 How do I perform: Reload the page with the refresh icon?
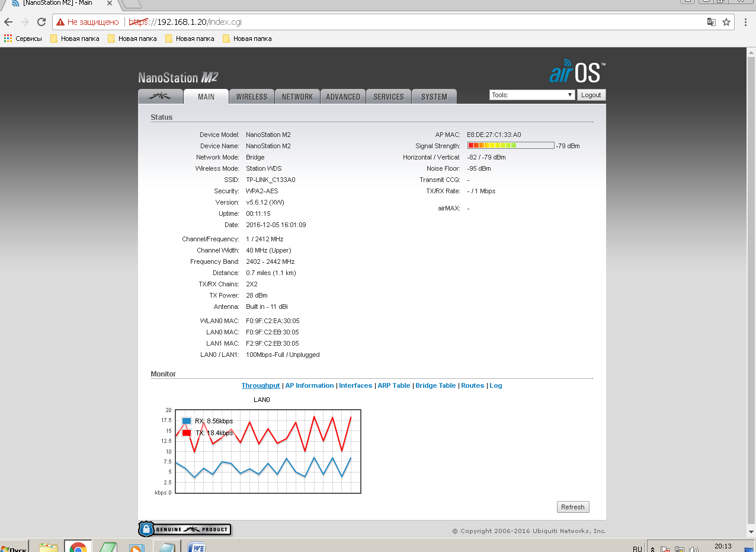click(x=41, y=22)
